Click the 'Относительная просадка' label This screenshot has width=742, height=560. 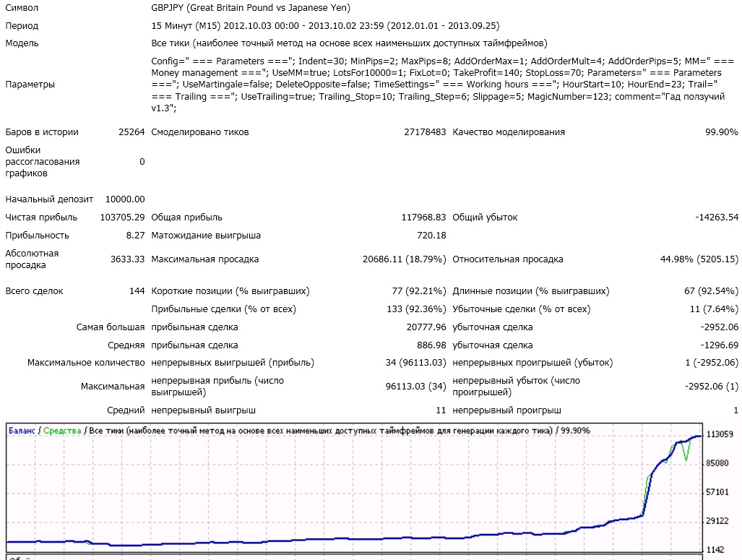[x=508, y=259]
